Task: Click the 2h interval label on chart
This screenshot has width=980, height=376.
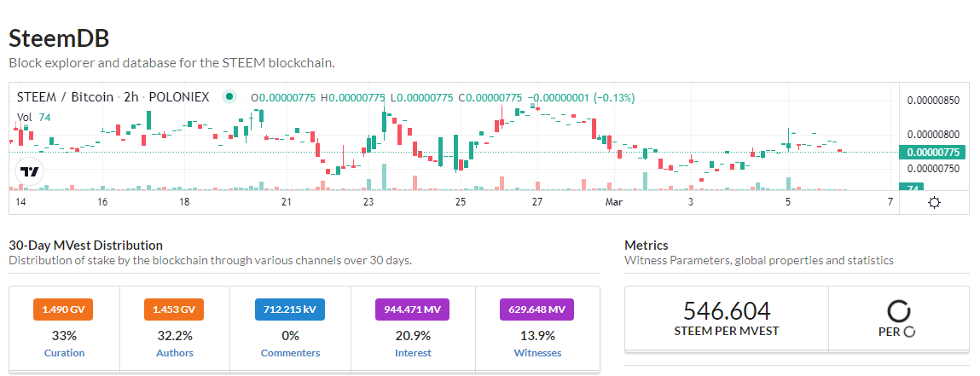Action: (x=131, y=97)
